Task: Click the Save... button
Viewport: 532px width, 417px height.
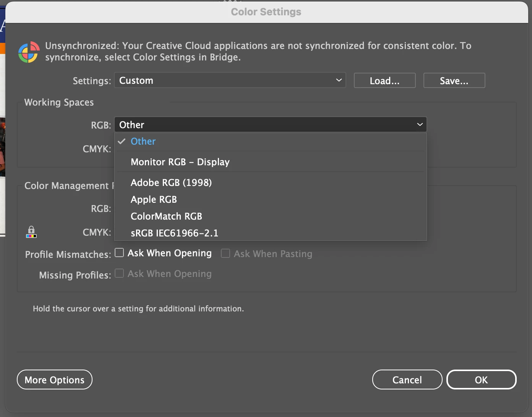Action: click(454, 81)
